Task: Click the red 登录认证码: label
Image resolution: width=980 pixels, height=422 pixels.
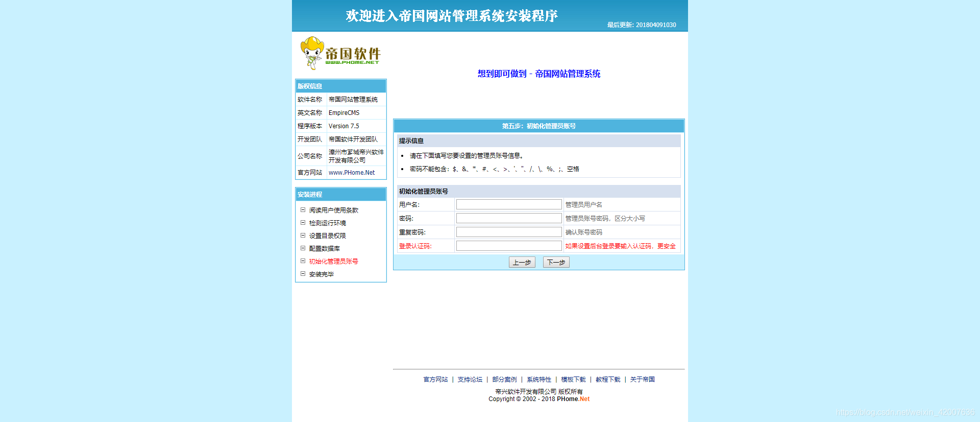Action: click(415, 246)
